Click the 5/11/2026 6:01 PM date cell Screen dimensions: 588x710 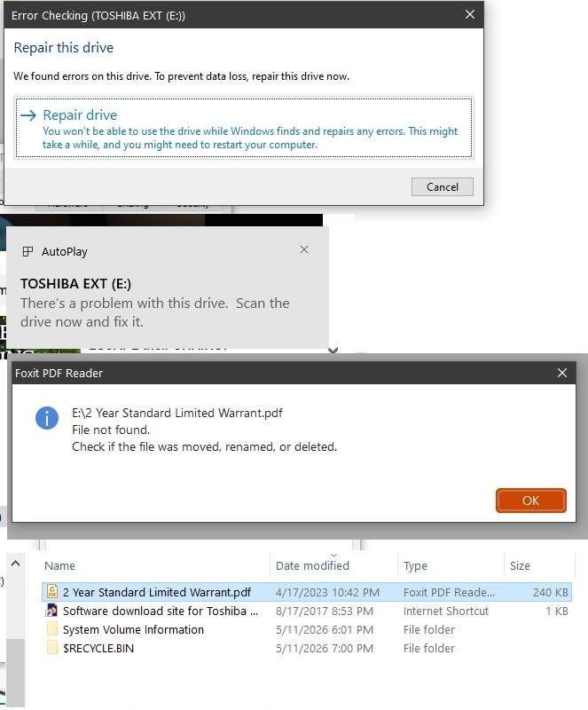(325, 629)
